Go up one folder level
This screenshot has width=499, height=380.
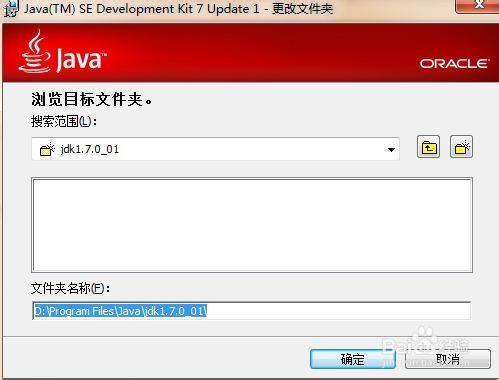point(428,147)
